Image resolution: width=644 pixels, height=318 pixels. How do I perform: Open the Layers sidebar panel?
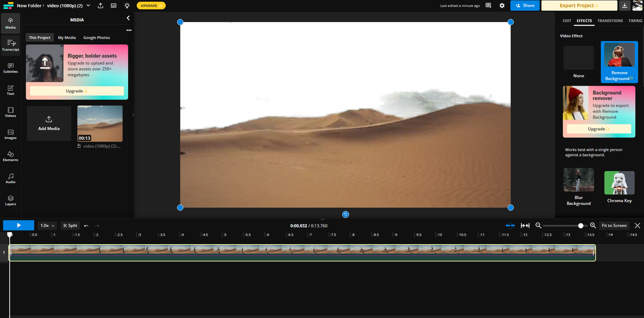pyautogui.click(x=11, y=200)
